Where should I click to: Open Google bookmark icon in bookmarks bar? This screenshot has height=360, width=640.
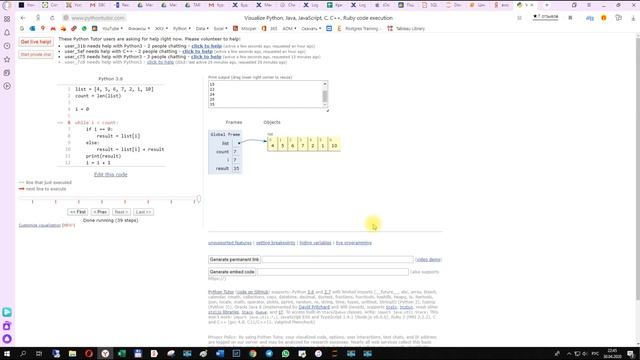22,29
